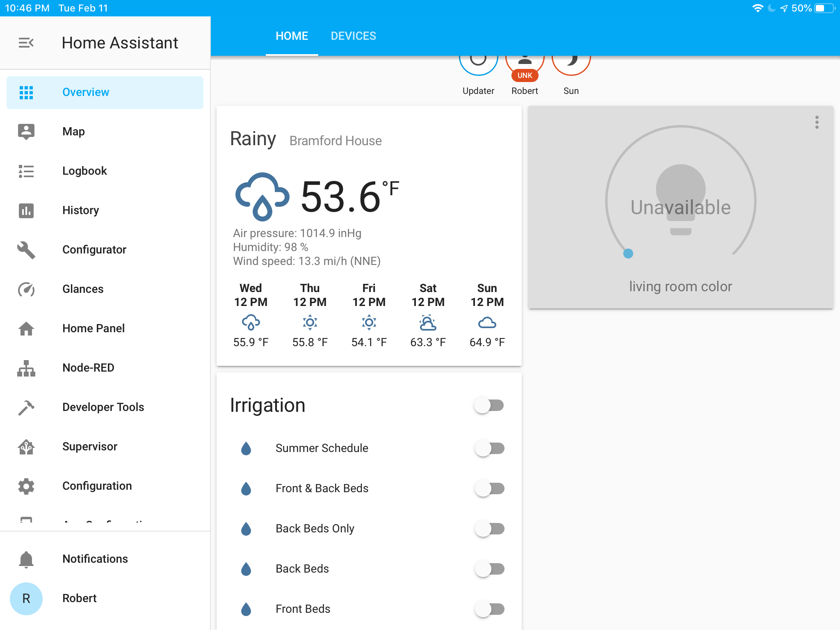Viewport: 840px width, 630px height.
Task: Select the HOME tab
Action: tap(292, 36)
